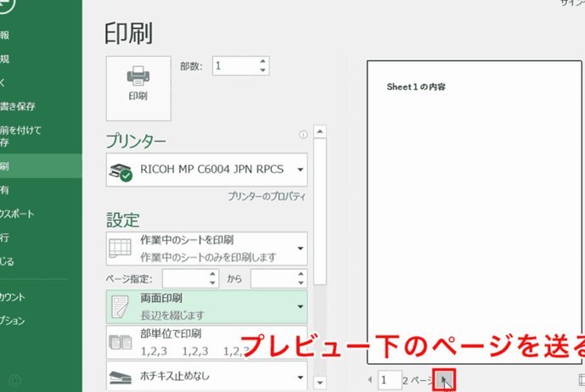Open the RICOH MP C6004 printer dropdown

pos(206,170)
